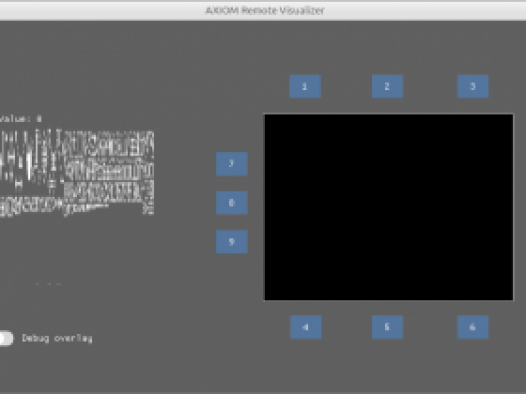Click the white knob of Debug overlay switch
Viewport: 526px width, 394px height.
pyautogui.click(x=5, y=338)
